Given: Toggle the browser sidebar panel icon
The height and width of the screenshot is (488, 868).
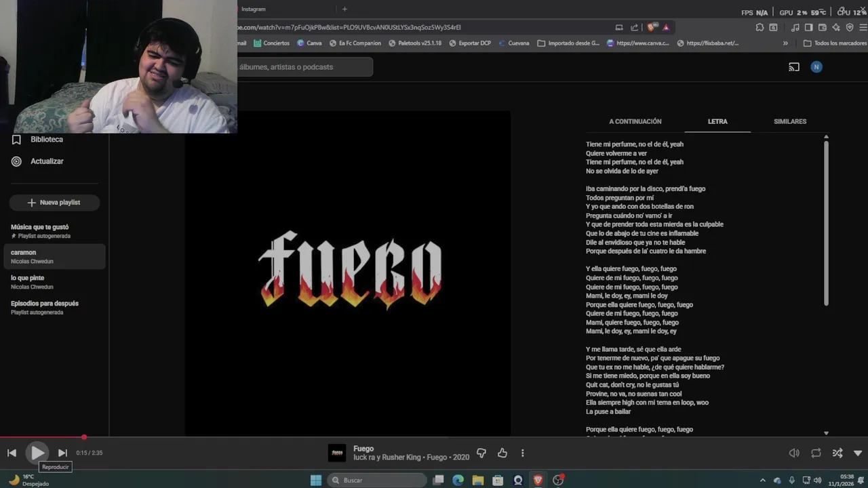Looking at the screenshot, I should [808, 27].
